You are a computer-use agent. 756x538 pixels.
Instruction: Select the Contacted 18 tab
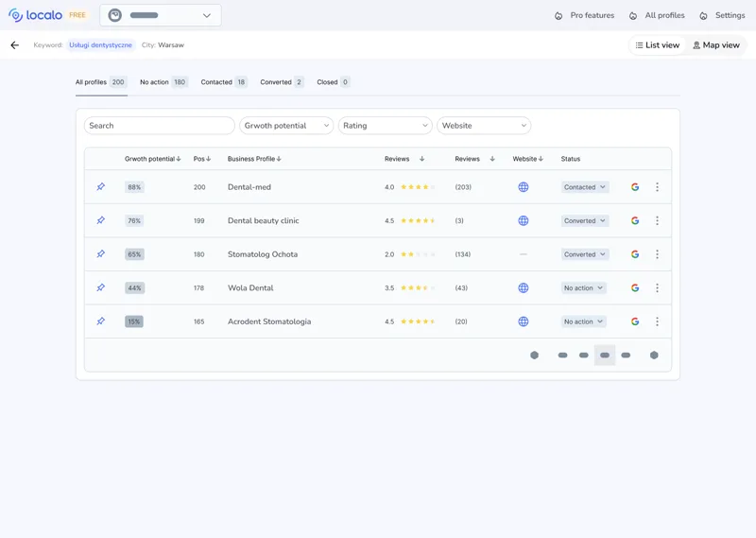point(224,82)
